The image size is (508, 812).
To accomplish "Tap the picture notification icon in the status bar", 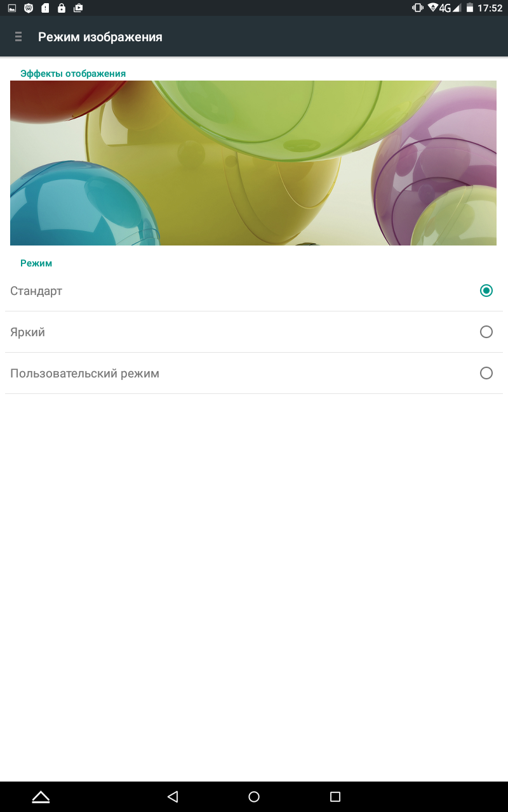I will [12, 8].
